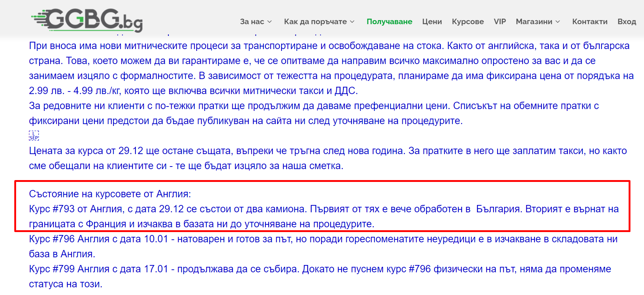Open the Магазини dropdown arrow

(558, 22)
